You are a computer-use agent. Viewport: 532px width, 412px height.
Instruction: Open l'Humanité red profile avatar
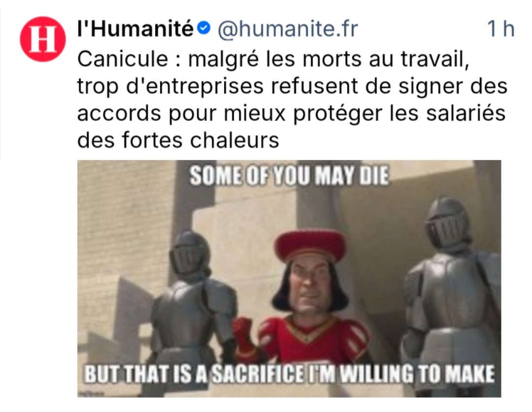[43, 39]
